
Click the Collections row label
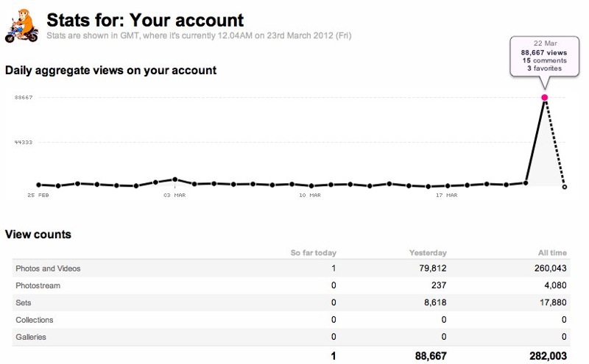tap(35, 320)
